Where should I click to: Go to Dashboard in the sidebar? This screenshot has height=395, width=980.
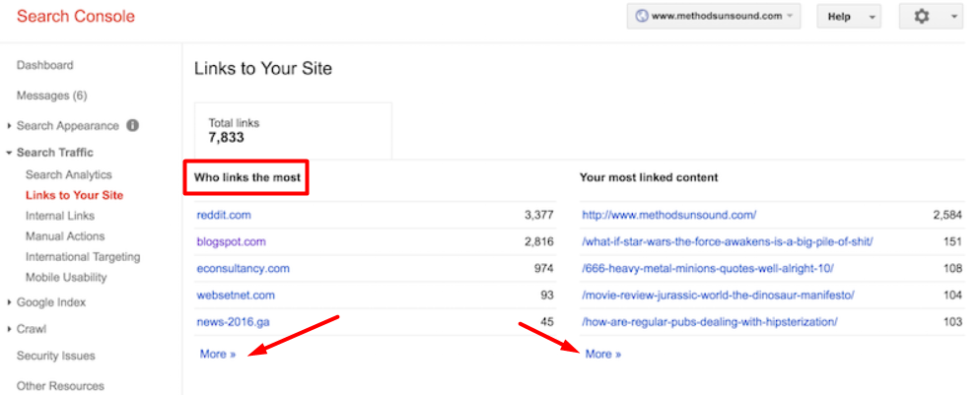(45, 65)
